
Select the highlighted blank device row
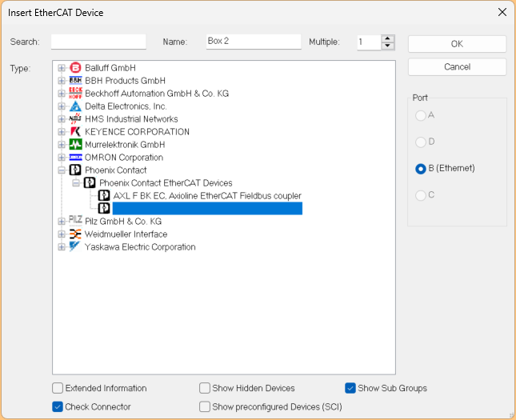[x=207, y=208]
